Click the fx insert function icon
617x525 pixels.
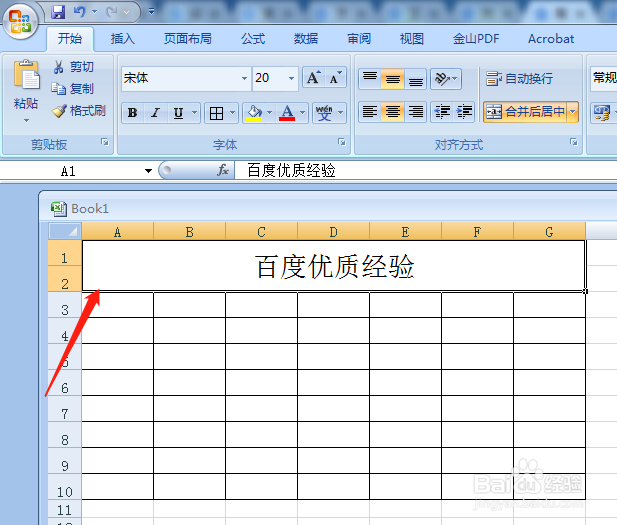tap(223, 170)
